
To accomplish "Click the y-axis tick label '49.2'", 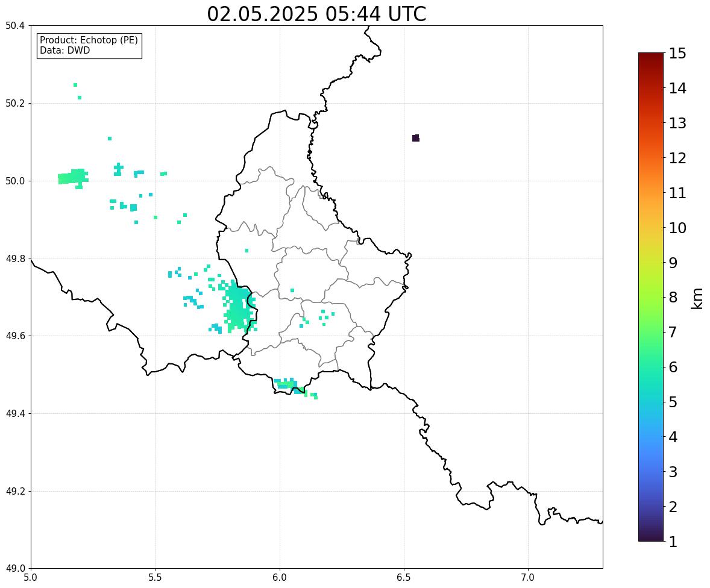I will pyautogui.click(x=14, y=491).
